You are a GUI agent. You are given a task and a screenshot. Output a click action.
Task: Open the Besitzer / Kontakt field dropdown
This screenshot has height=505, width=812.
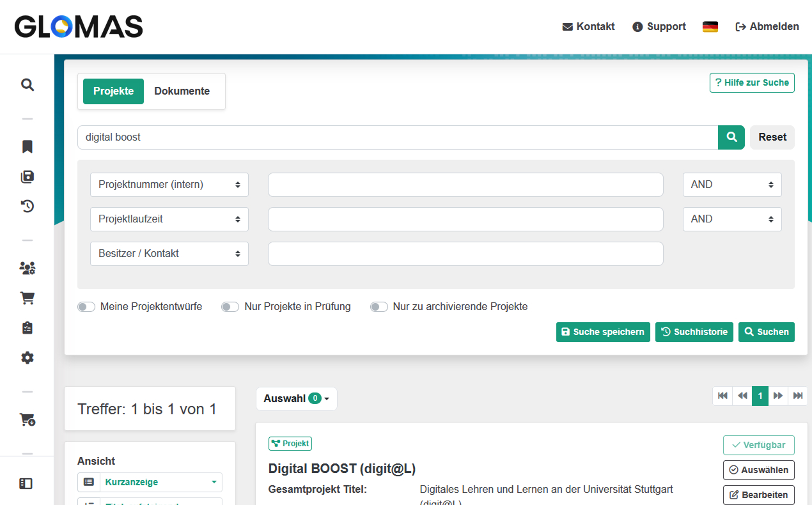pyautogui.click(x=169, y=253)
